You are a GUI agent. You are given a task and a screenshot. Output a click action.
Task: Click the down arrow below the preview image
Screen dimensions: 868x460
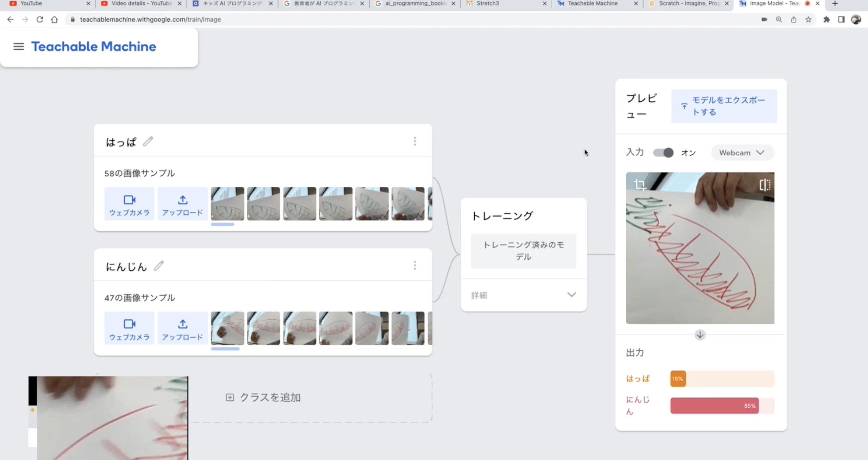[700, 335]
